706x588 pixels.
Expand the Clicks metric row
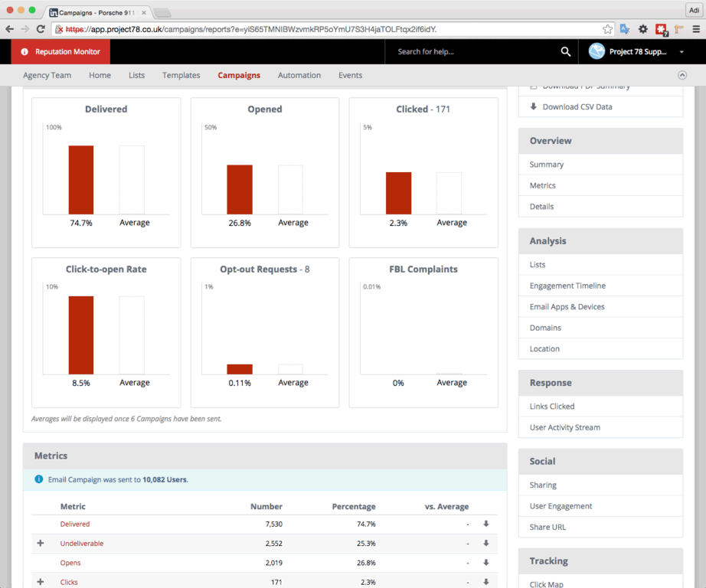point(41,582)
